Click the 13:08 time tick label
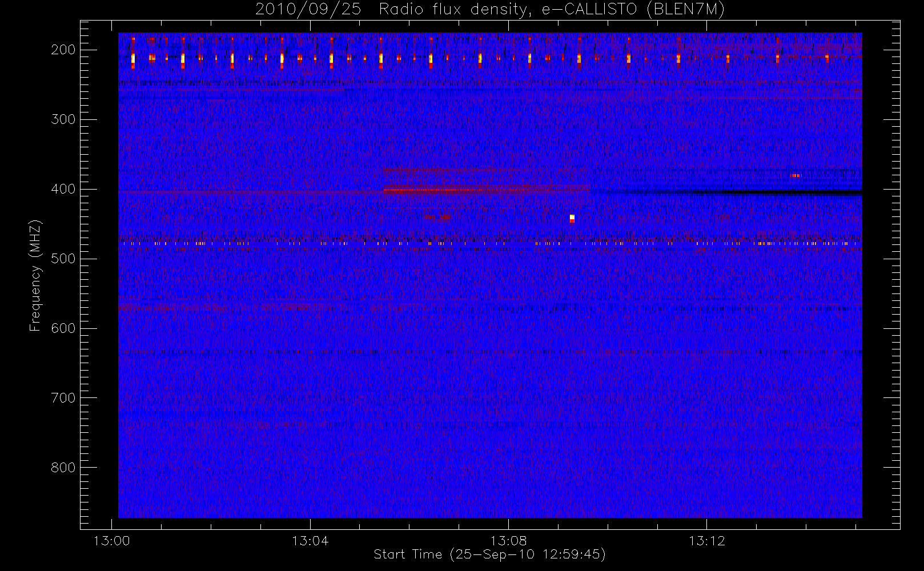This screenshot has height=571, width=924. point(508,541)
